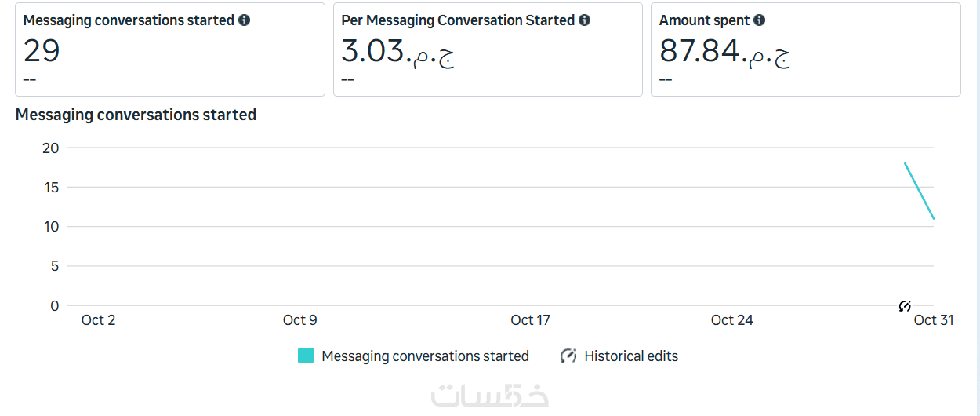Click the 20 value on the y-axis
The image size is (980, 416).
[x=51, y=148]
